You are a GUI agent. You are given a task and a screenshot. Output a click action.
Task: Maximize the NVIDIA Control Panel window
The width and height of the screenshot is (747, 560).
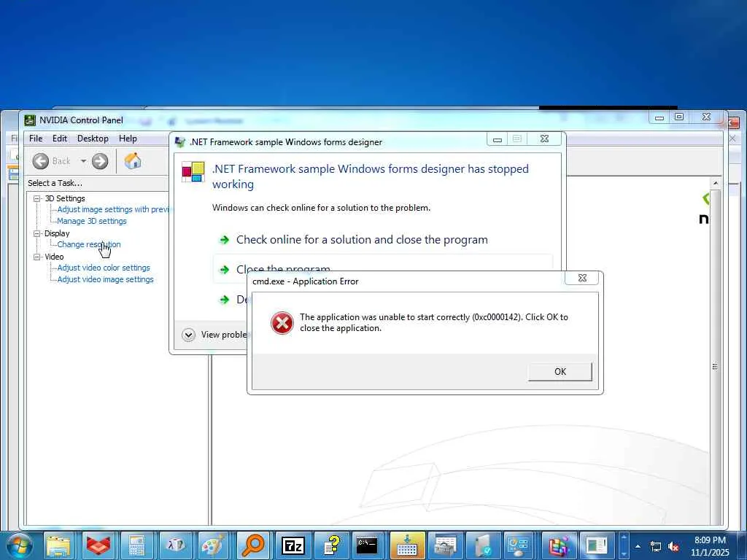tap(680, 117)
